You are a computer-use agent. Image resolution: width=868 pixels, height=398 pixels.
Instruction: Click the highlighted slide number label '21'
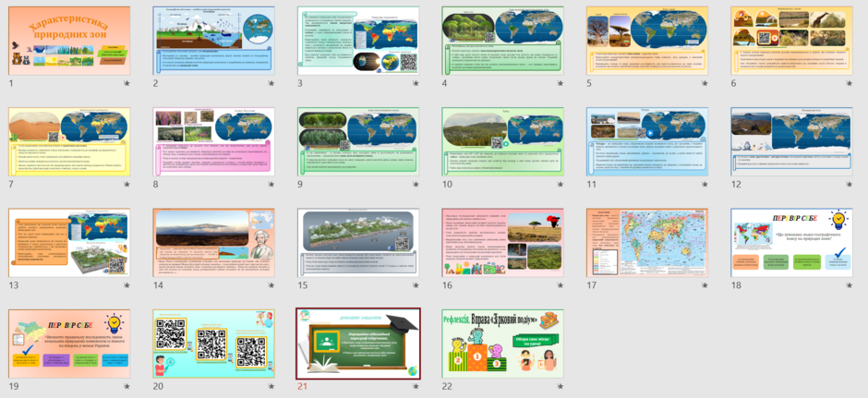[x=302, y=386]
